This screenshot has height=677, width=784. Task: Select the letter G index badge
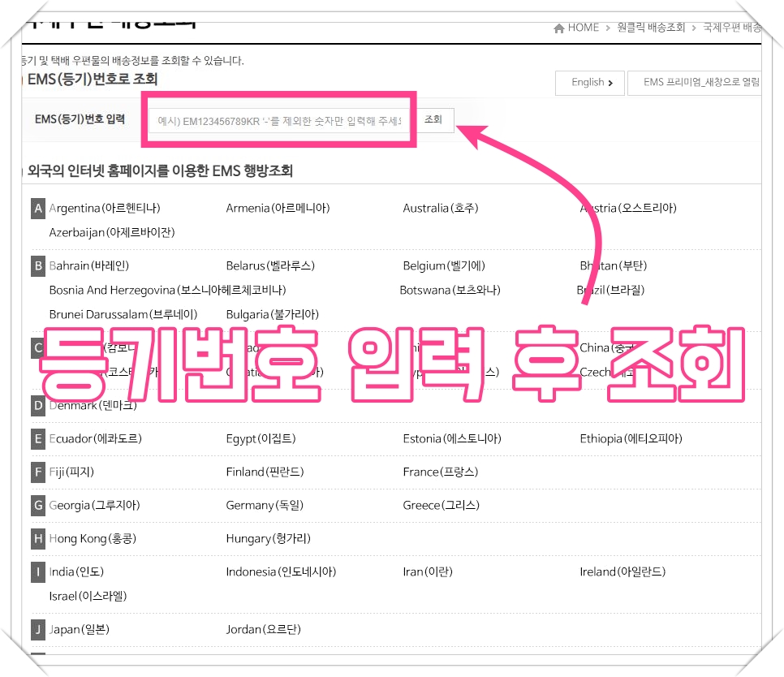pos(38,506)
